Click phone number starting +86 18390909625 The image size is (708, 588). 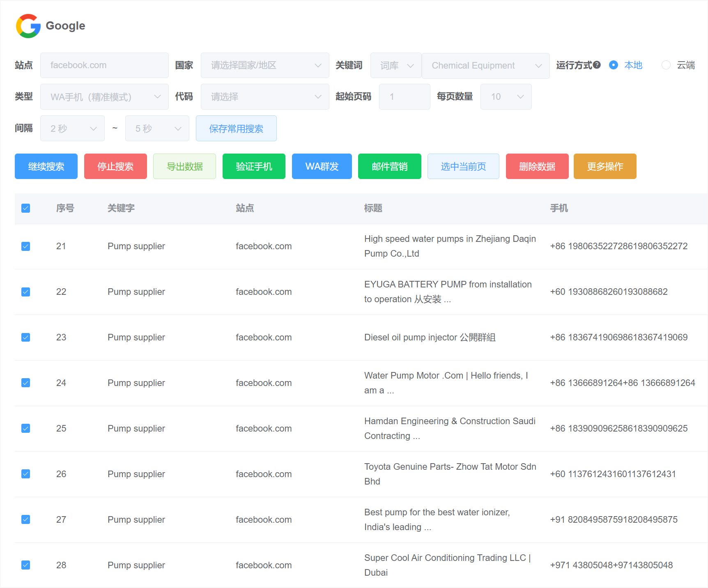coord(619,429)
